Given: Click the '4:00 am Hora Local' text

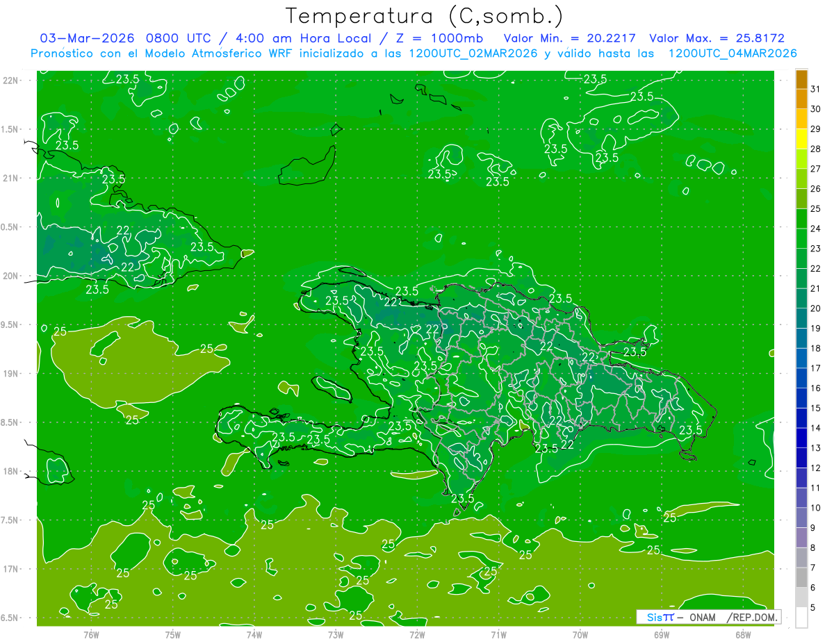Looking at the screenshot, I should click(x=303, y=38).
